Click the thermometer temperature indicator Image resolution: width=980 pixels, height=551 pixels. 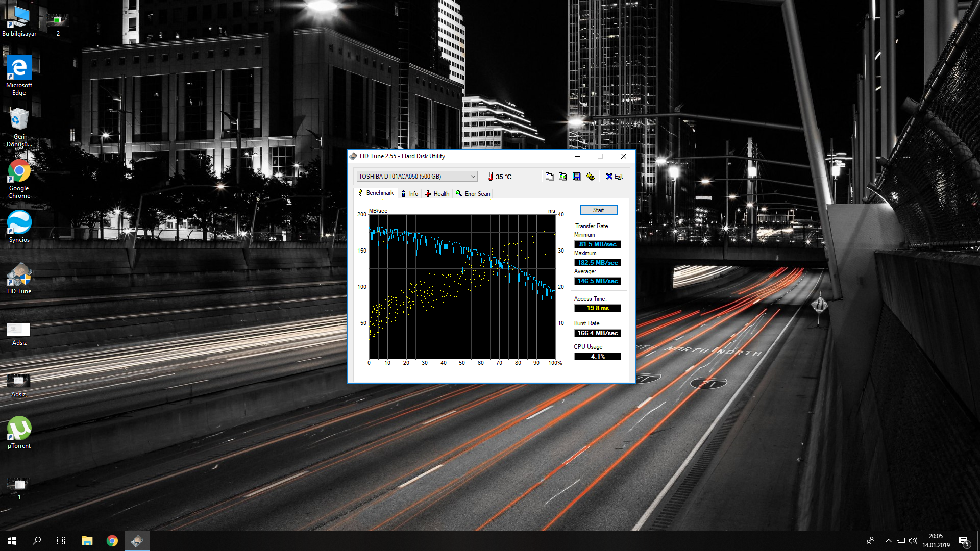(491, 177)
